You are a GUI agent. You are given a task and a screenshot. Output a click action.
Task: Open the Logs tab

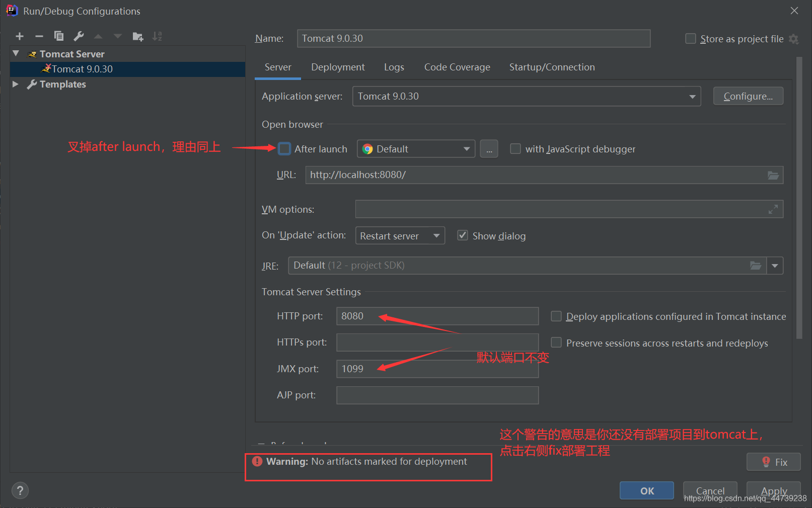coord(394,67)
